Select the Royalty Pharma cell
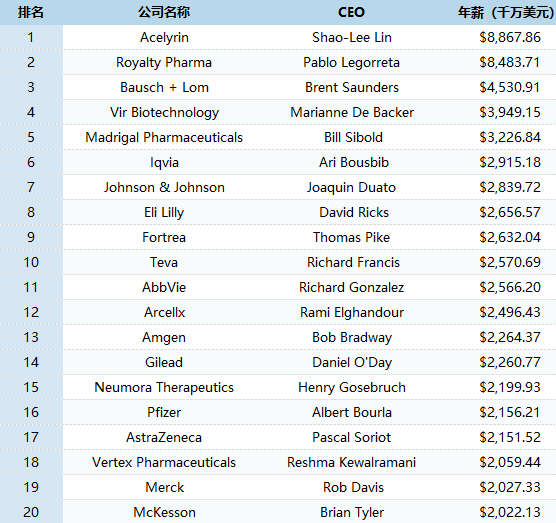The width and height of the screenshot is (556, 523). [164, 63]
